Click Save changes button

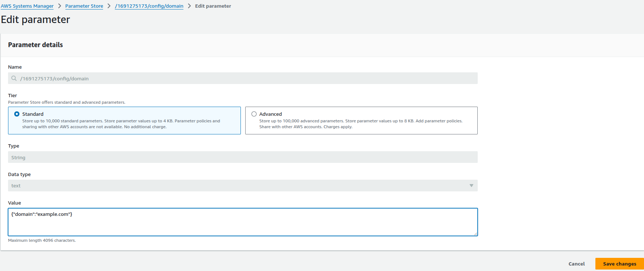(x=620, y=264)
